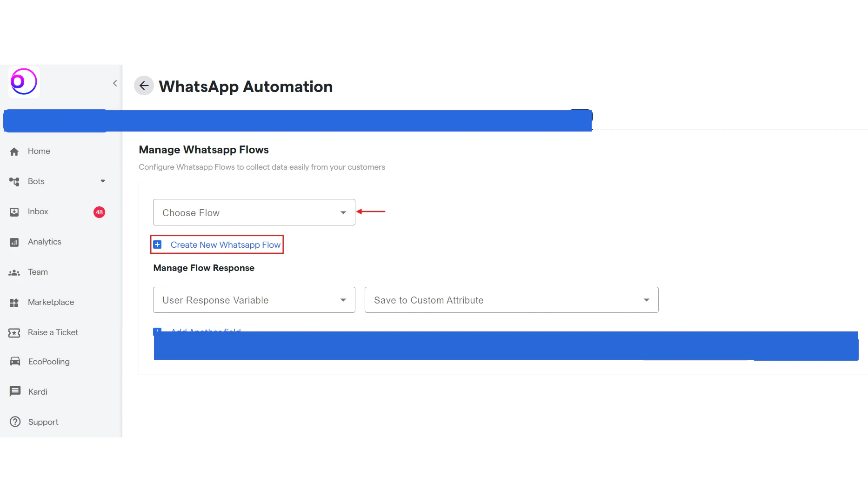Expand the Bots submenu arrow
This screenshot has height=502, width=868.
(x=103, y=181)
